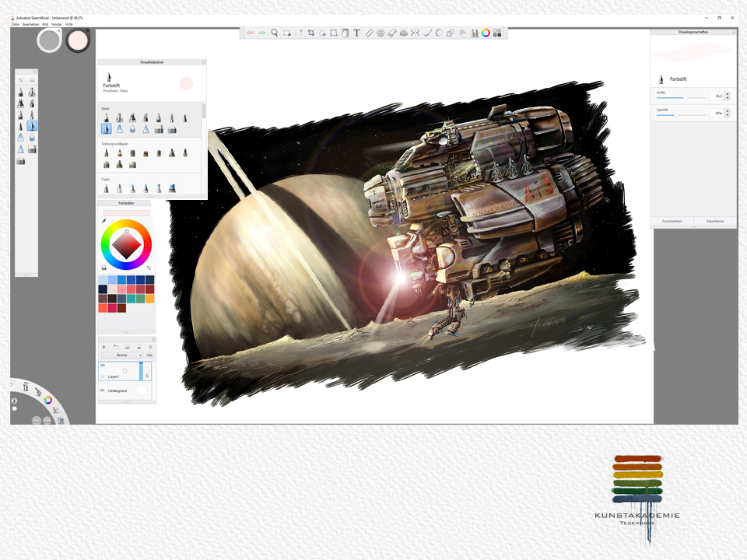The width and height of the screenshot is (747, 560).
Task: Select the Fill bucket tool
Action: tap(345, 33)
